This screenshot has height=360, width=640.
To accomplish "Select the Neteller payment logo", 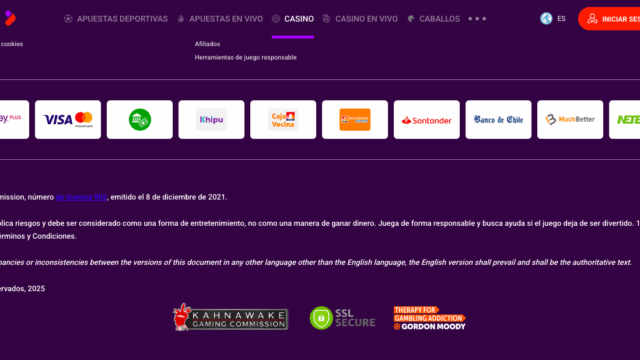I will (x=624, y=120).
